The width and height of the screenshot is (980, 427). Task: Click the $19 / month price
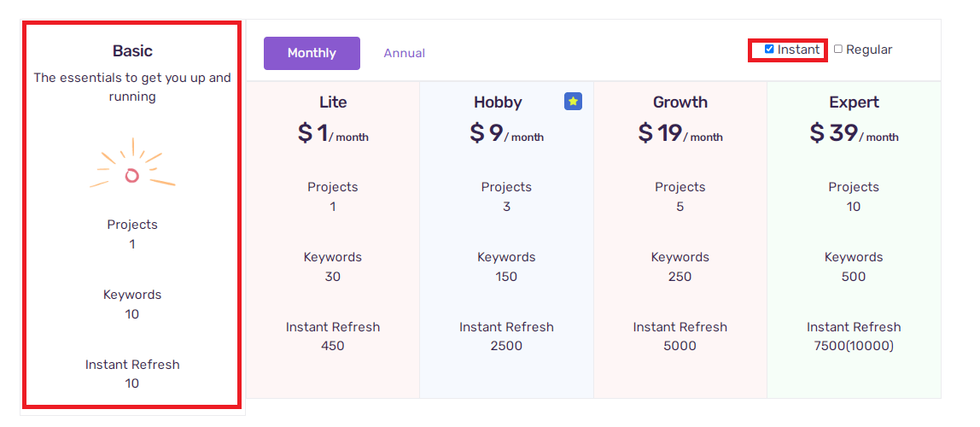[680, 132]
